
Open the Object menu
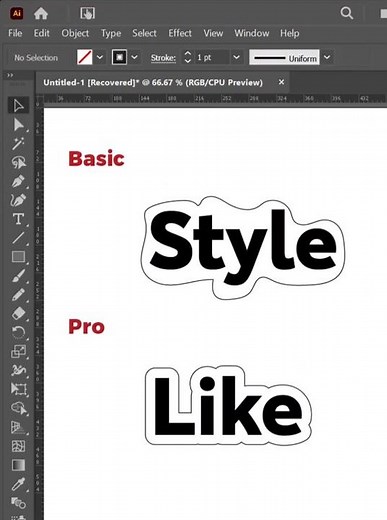[x=75, y=33]
